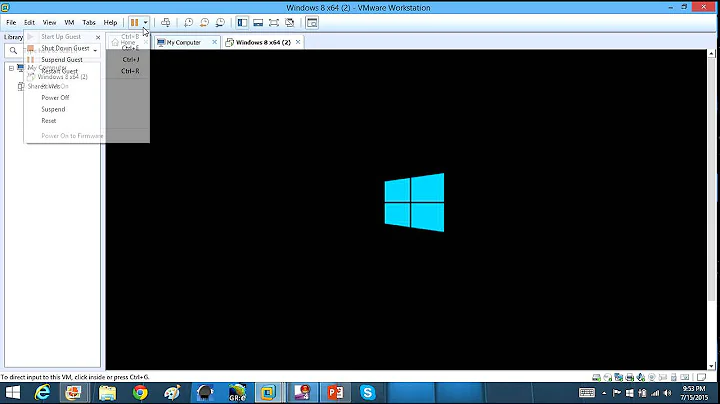Click the printer device status icon

(630, 377)
